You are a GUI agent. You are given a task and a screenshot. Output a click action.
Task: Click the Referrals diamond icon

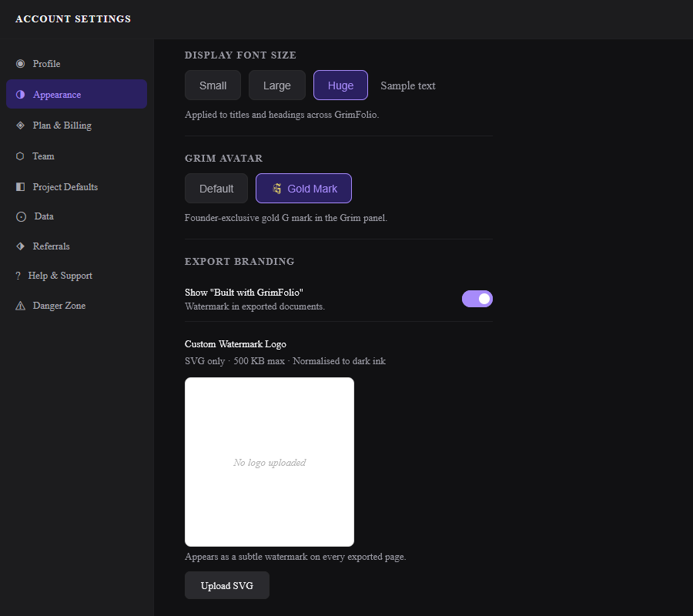pyautogui.click(x=20, y=246)
